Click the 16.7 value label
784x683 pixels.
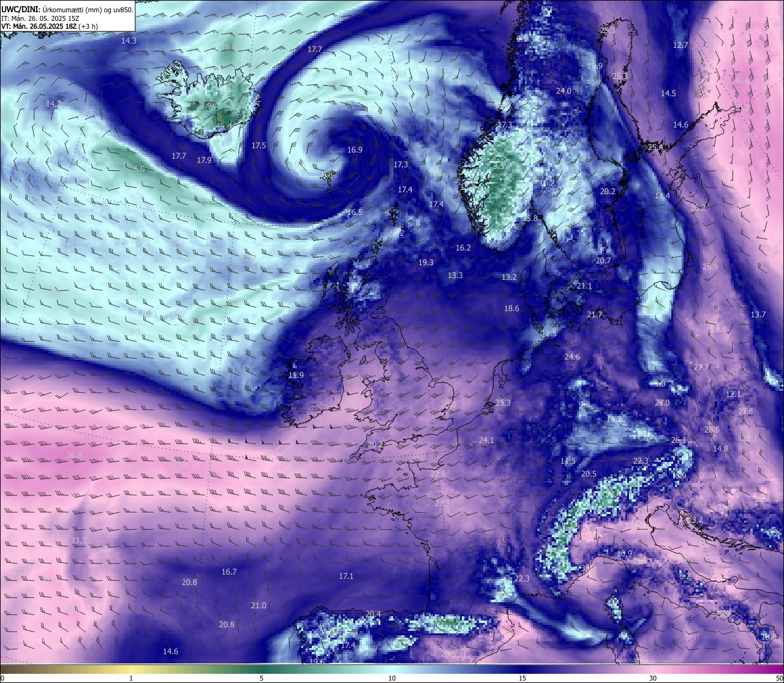pos(229,572)
